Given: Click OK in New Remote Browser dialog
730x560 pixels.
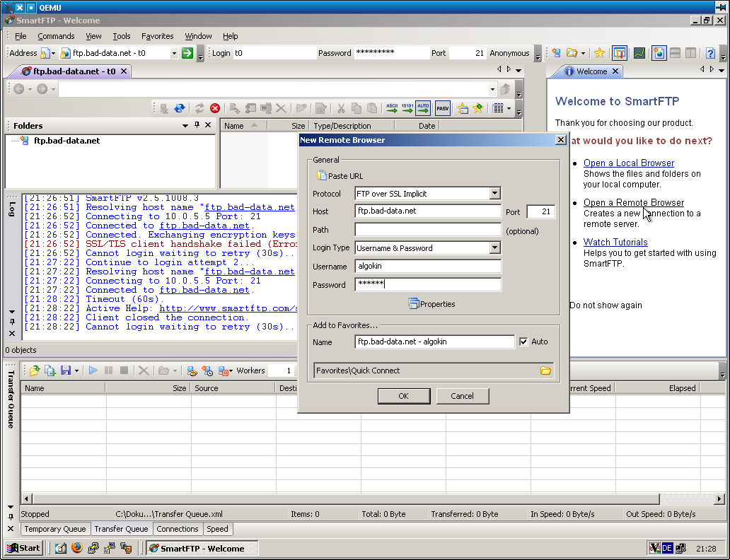Looking at the screenshot, I should click(404, 396).
